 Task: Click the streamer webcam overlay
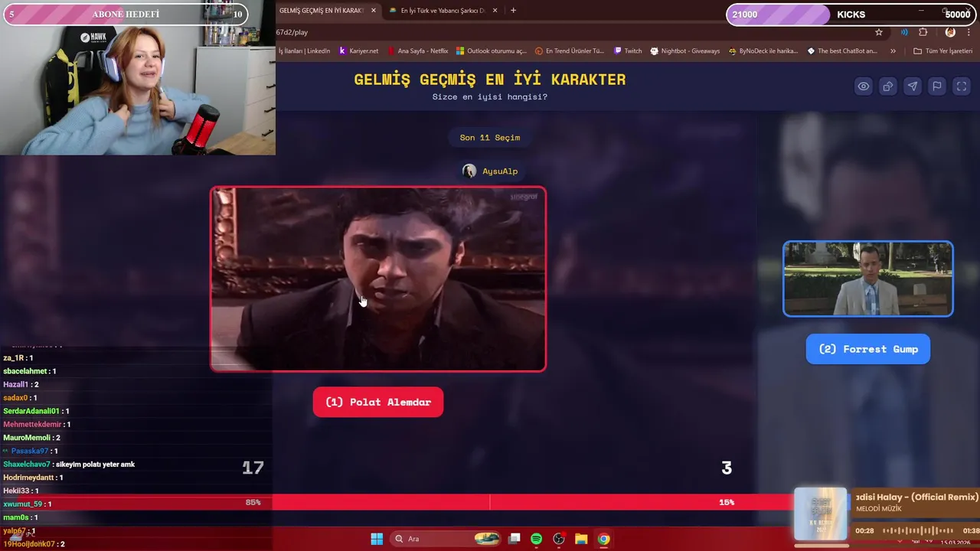(138, 90)
